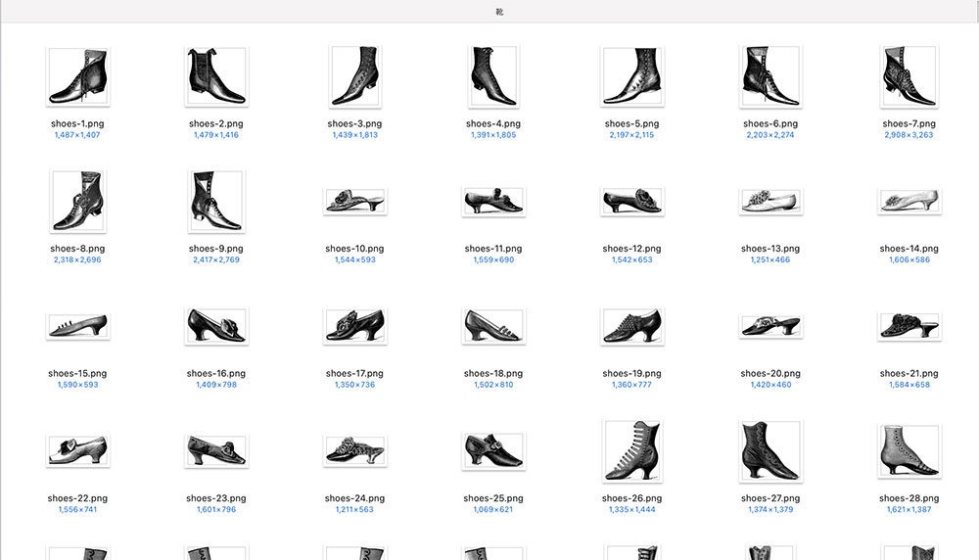Select the shoes-13.png white shoe thumbnail
Image resolution: width=979 pixels, height=560 pixels.
click(x=770, y=201)
